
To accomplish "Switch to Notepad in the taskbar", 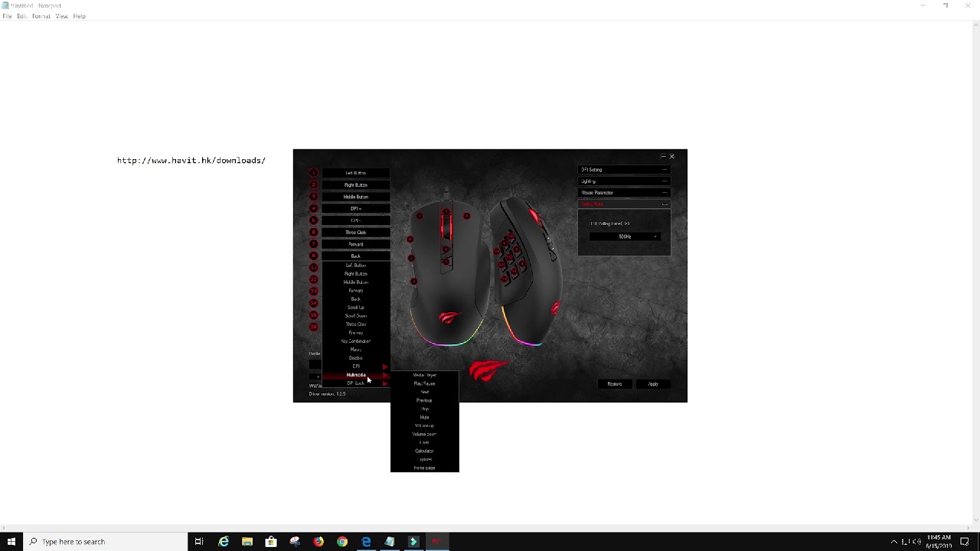I will pyautogui.click(x=390, y=542).
